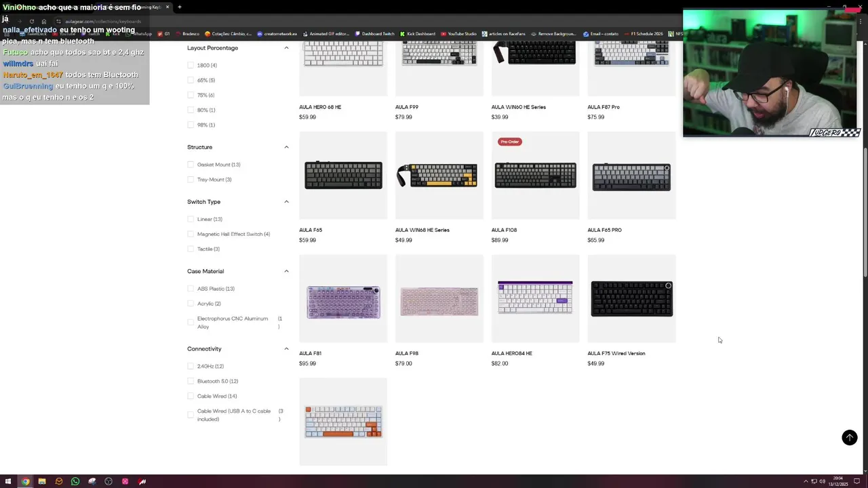Click the back-to-top arrow button
The height and width of the screenshot is (488, 868).
(x=849, y=437)
